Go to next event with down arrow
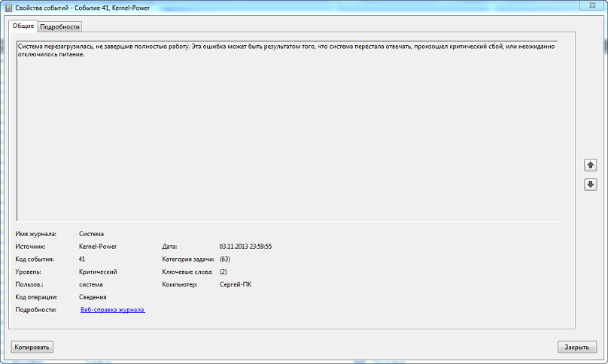Screen dimensions: 608x364 point(590,184)
